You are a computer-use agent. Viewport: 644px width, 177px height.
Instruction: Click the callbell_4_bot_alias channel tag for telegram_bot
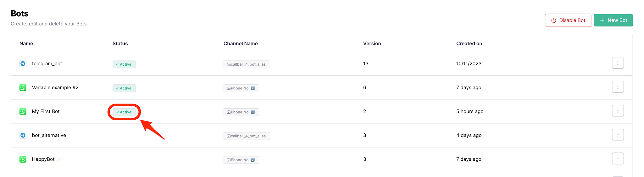[x=247, y=64]
